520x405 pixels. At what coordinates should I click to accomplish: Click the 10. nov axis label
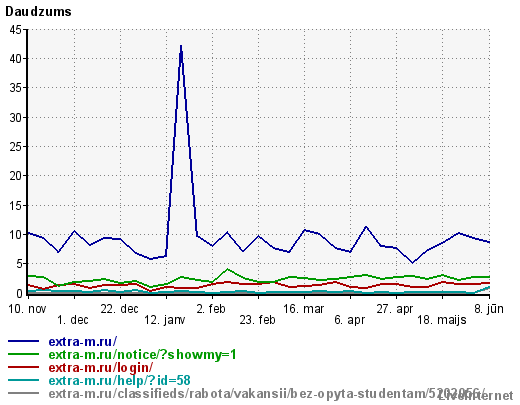coord(27,309)
